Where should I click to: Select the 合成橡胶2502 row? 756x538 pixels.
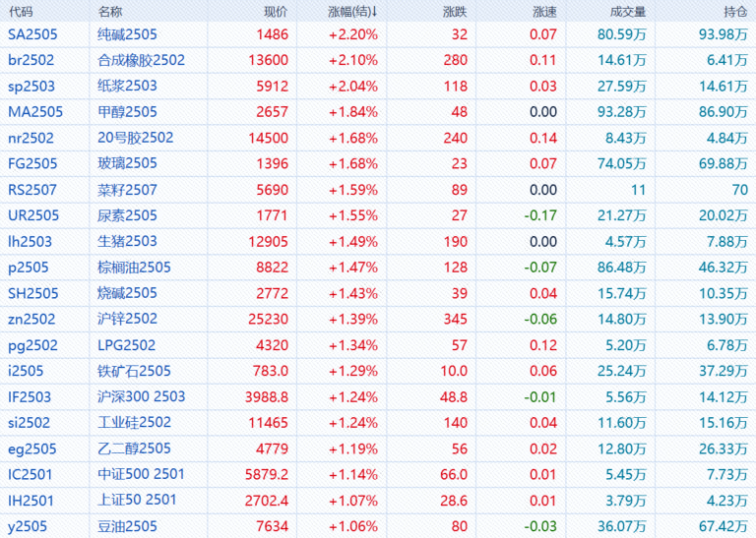point(141,60)
